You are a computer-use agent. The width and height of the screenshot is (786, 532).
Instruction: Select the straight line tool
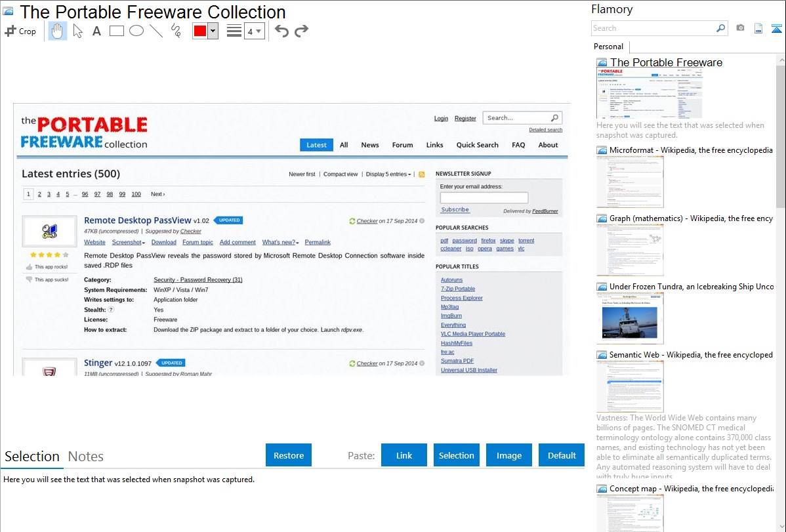(x=156, y=31)
